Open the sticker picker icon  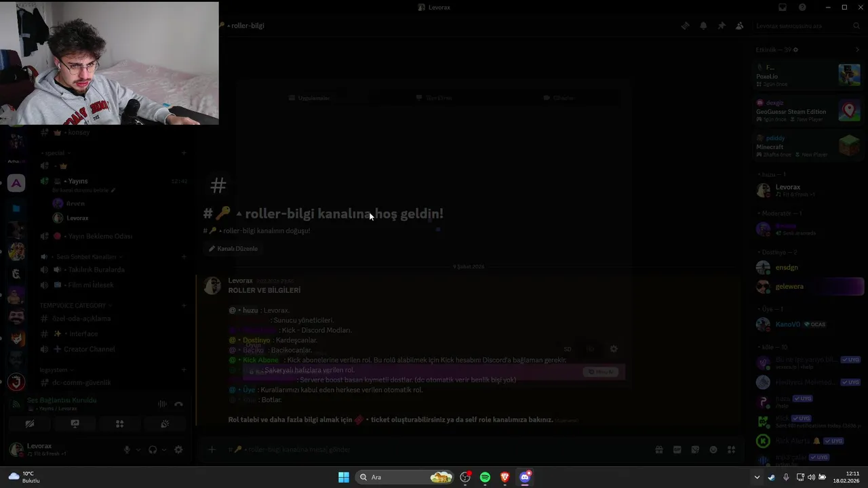coord(695,449)
